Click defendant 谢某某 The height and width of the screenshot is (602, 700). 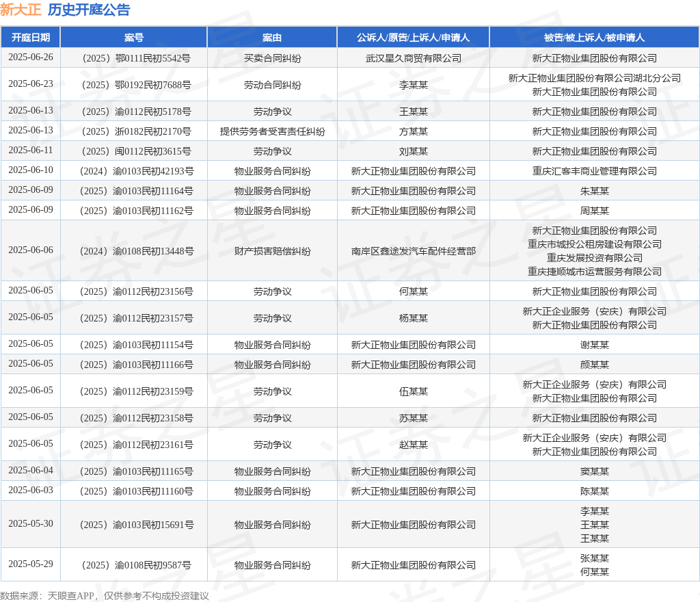click(x=595, y=345)
